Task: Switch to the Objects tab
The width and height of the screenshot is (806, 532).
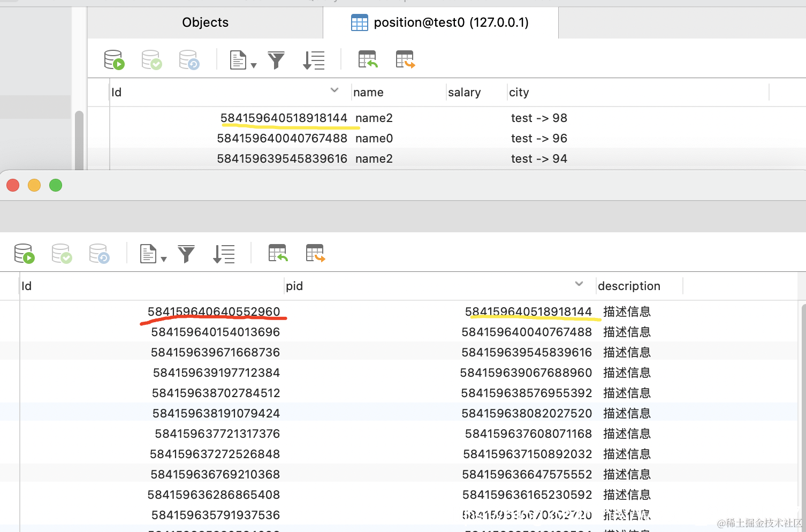Action: [x=205, y=22]
